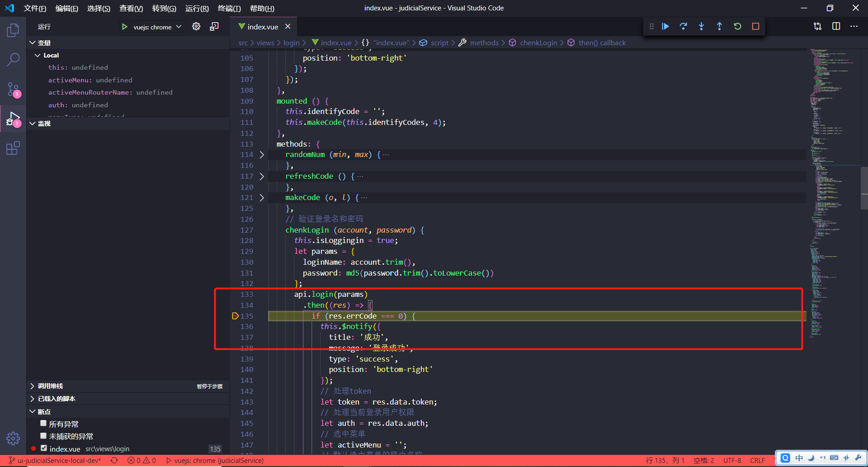Toggle the 未捕获的异常 breakpoint checkbox

[x=43, y=436]
